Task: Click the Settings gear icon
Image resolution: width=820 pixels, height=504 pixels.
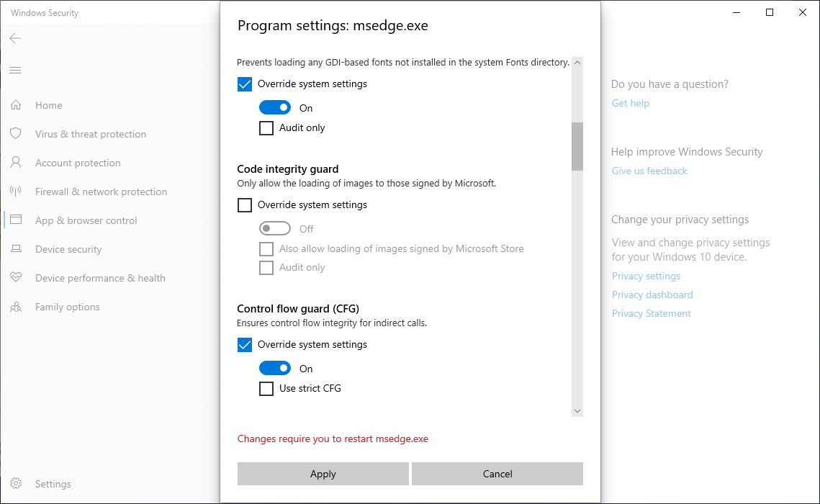Action: [16, 484]
